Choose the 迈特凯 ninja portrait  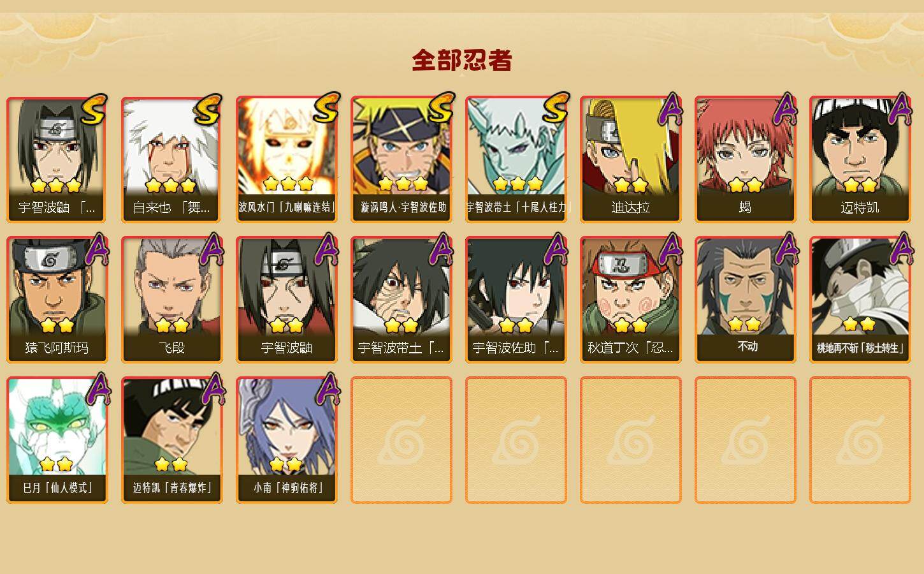tap(860, 159)
